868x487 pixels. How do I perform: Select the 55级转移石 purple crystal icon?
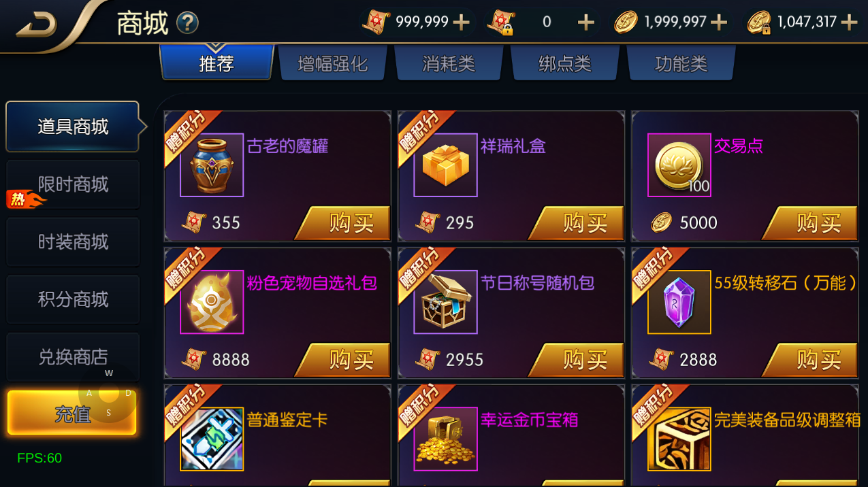[x=679, y=302]
